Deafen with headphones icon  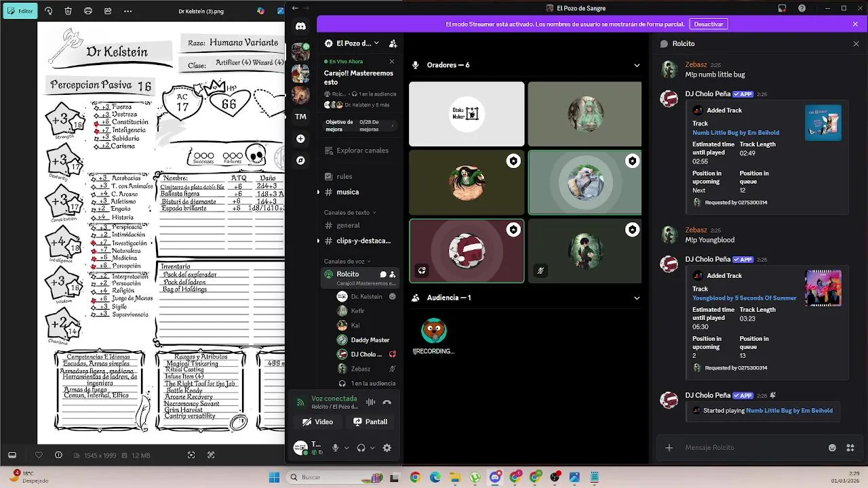click(x=361, y=448)
